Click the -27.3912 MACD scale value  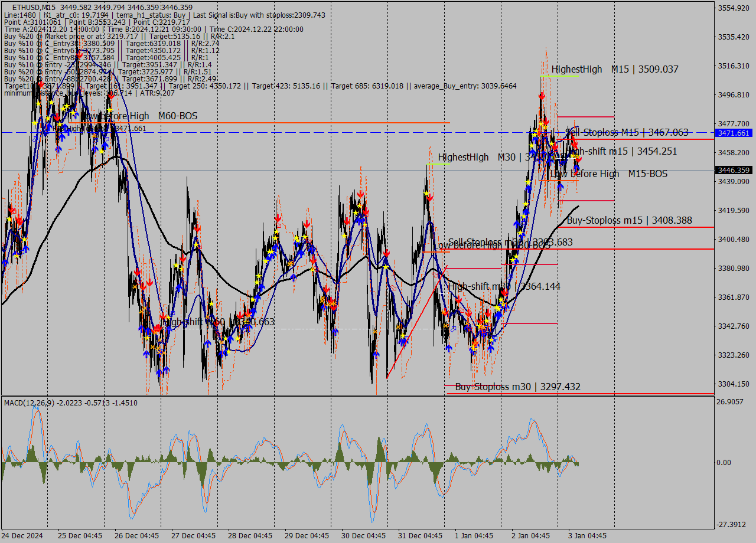point(730,524)
